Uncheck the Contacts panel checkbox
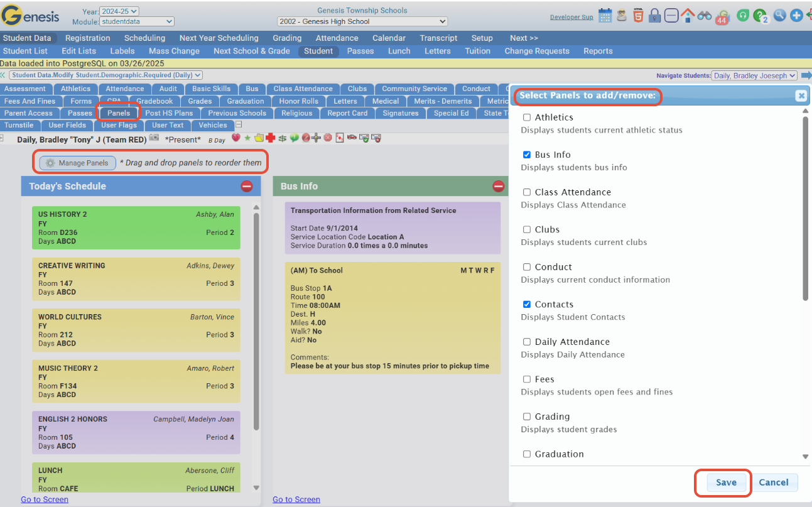The image size is (812, 507). coord(527,304)
